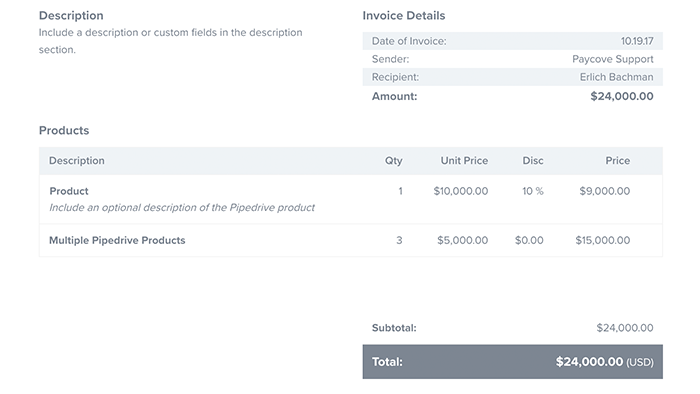The image size is (700, 394).
Task: Select the $5,000.00 unit price
Action: [x=462, y=240]
